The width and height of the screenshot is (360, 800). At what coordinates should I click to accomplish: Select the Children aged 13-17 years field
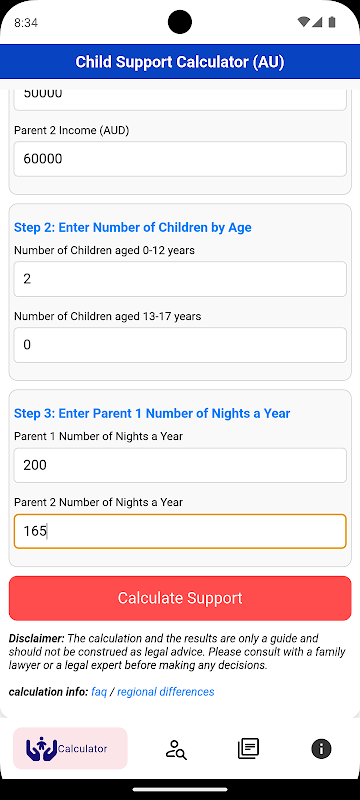click(180, 345)
